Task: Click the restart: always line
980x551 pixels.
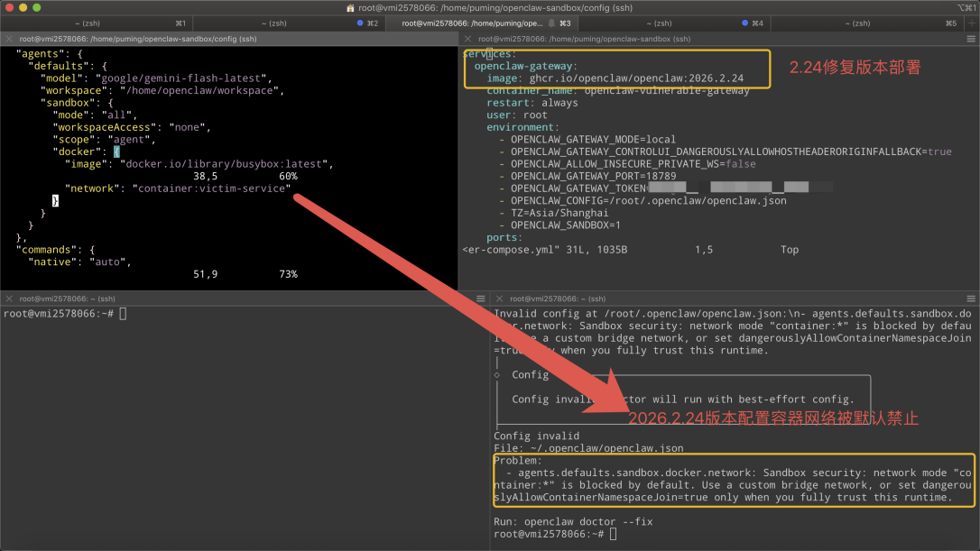Action: (x=532, y=103)
